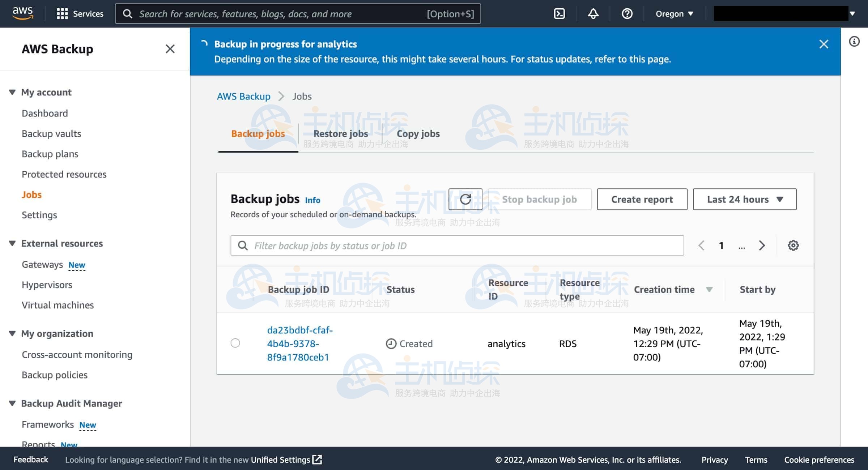Collapse the My account section
Image resolution: width=868 pixels, height=470 pixels.
pos(12,92)
